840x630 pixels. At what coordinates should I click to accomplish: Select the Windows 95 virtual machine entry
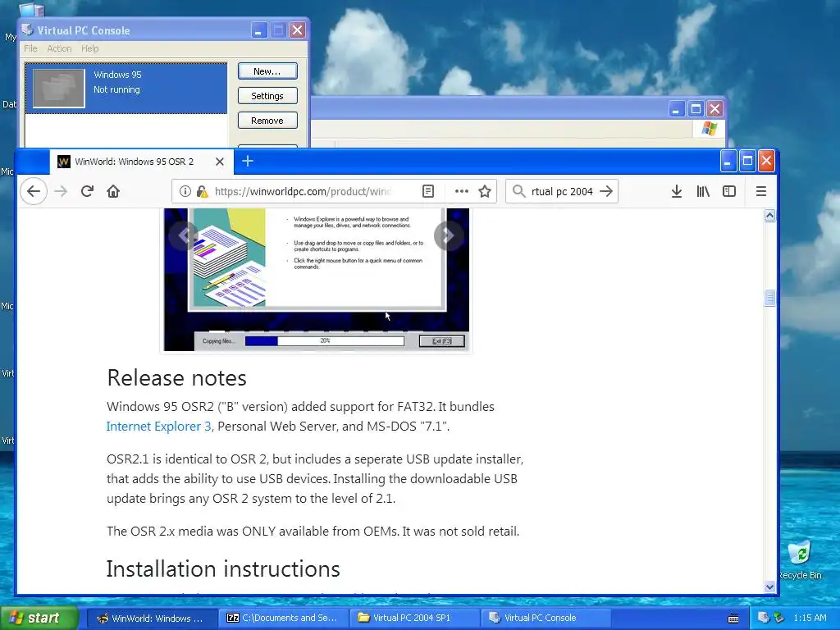coord(126,88)
